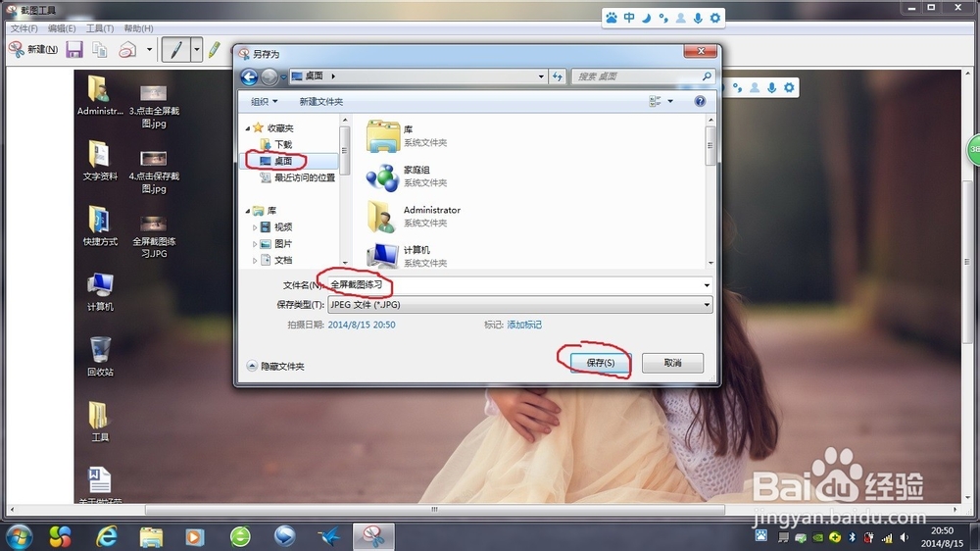
Task: Open recent locations arrow beside Forward button
Action: pos(284,76)
